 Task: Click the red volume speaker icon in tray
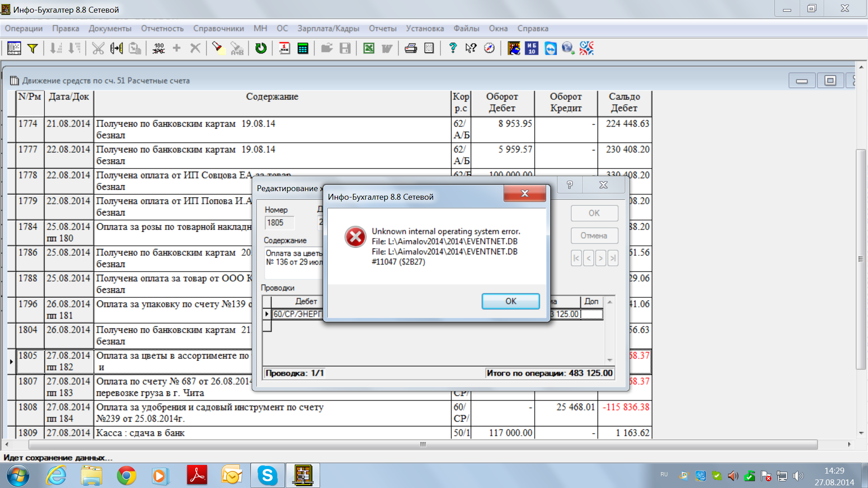pos(733,476)
